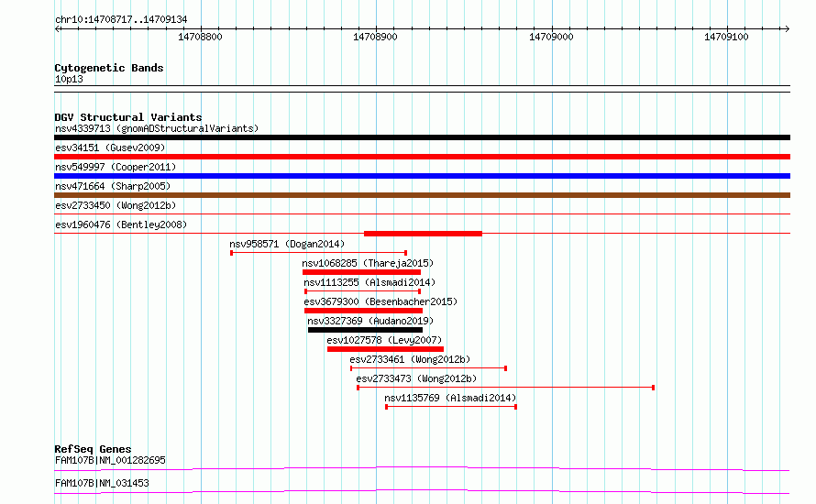Click the 14708900 ruler position label

[x=375, y=37]
